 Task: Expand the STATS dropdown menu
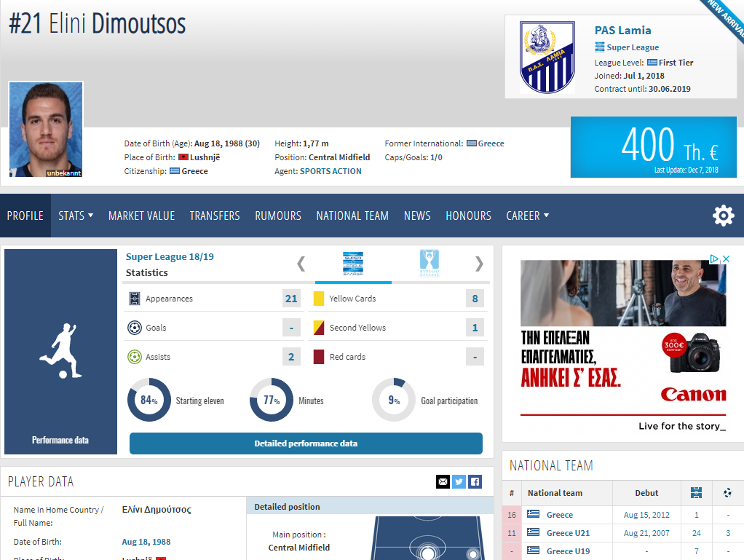pos(76,216)
